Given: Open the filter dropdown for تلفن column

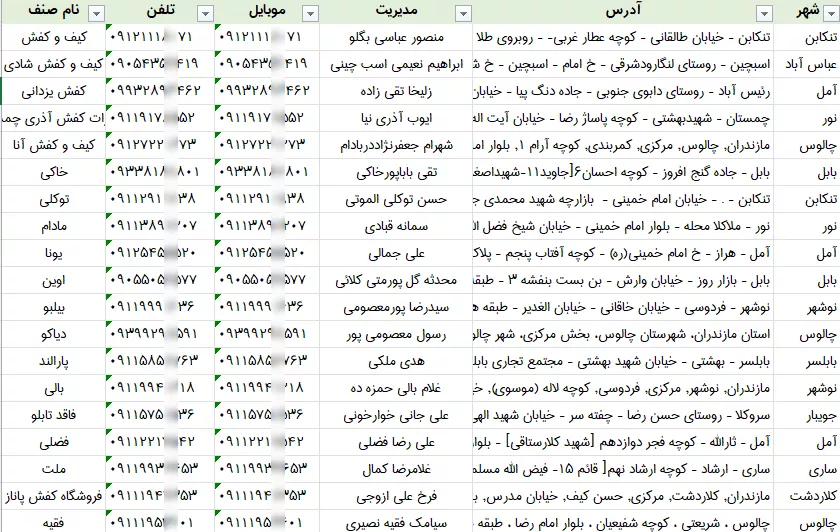Looking at the screenshot, I should (205, 13).
